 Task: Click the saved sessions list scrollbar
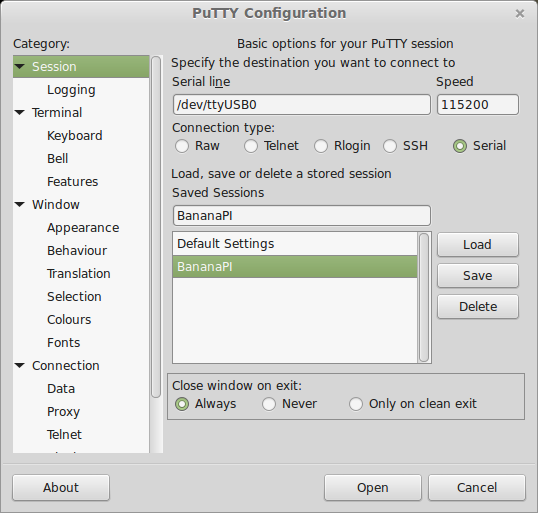click(424, 298)
